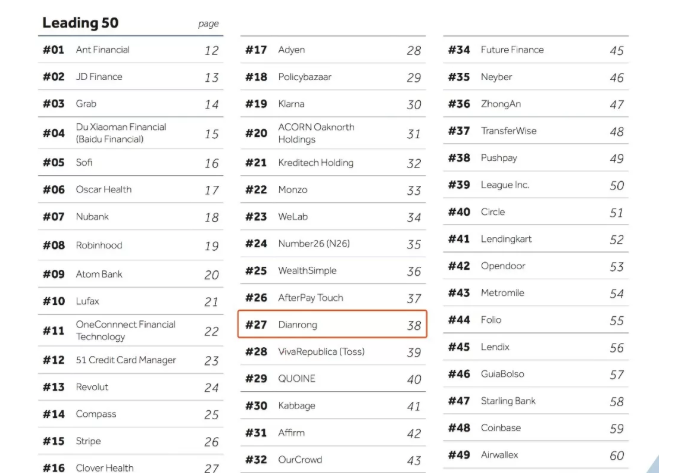Screen dimensions: 691x473
Task: Select the highlighted #27 Dianrong row
Action: tap(332, 324)
